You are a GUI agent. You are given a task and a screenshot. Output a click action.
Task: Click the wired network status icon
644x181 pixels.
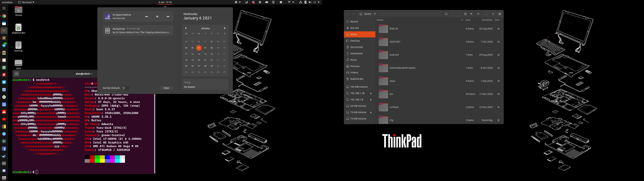point(301,2)
